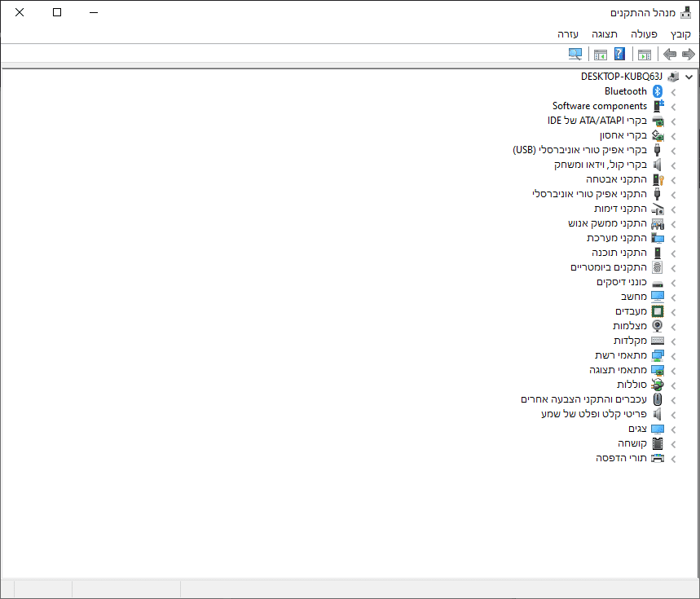The height and width of the screenshot is (599, 700).
Task: Expand the מחשב computer category arrow
Action: tap(673, 297)
